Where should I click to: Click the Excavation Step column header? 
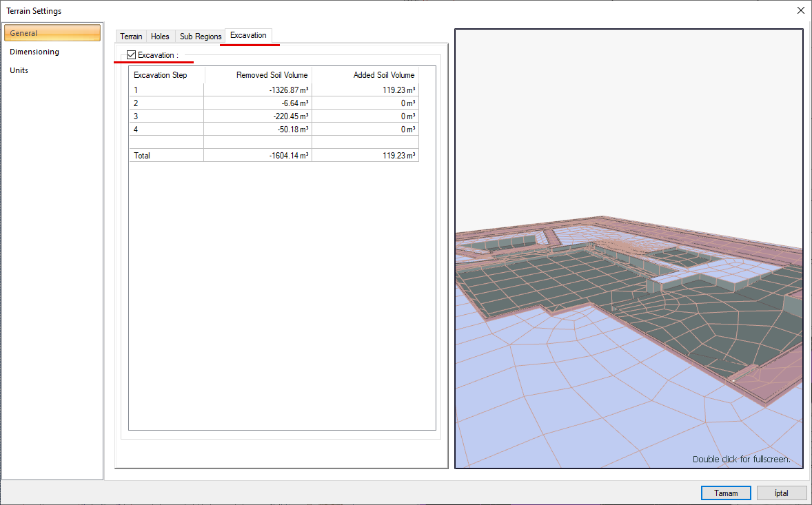[x=165, y=74]
